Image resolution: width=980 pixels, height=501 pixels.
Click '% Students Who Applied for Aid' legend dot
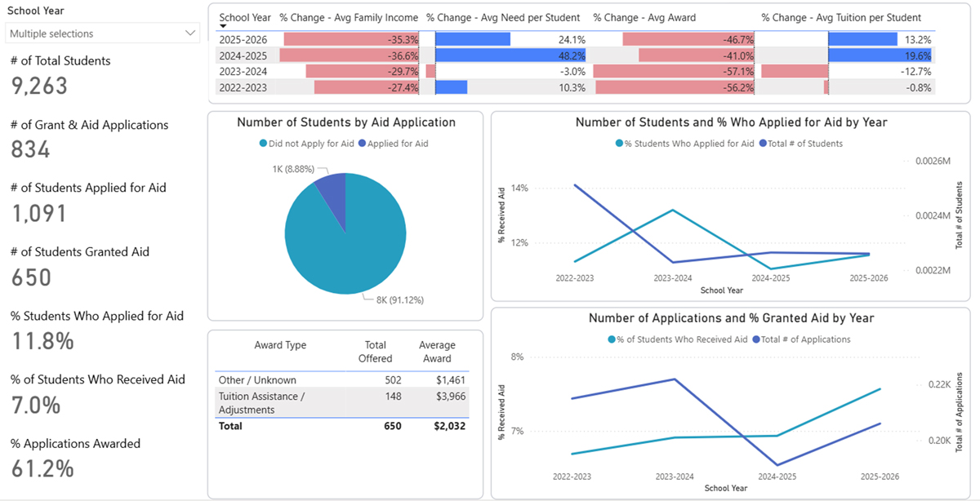(619, 144)
